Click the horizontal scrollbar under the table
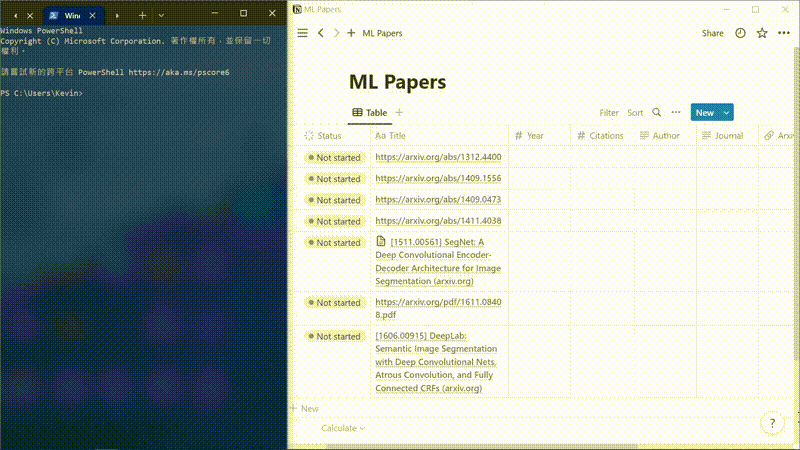This screenshot has height=450, width=800. coord(482,446)
